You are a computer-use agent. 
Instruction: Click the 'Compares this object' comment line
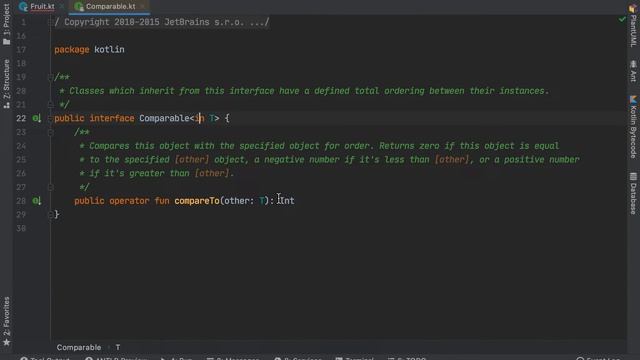tap(319, 146)
